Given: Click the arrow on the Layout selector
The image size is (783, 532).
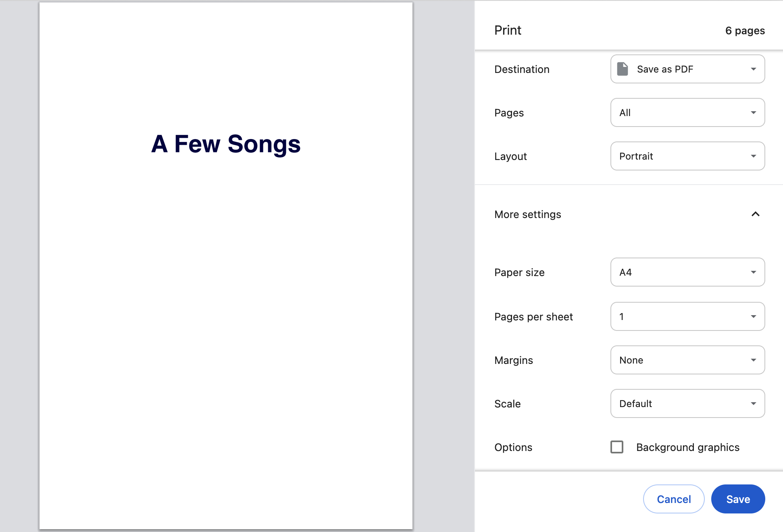Looking at the screenshot, I should (754, 156).
